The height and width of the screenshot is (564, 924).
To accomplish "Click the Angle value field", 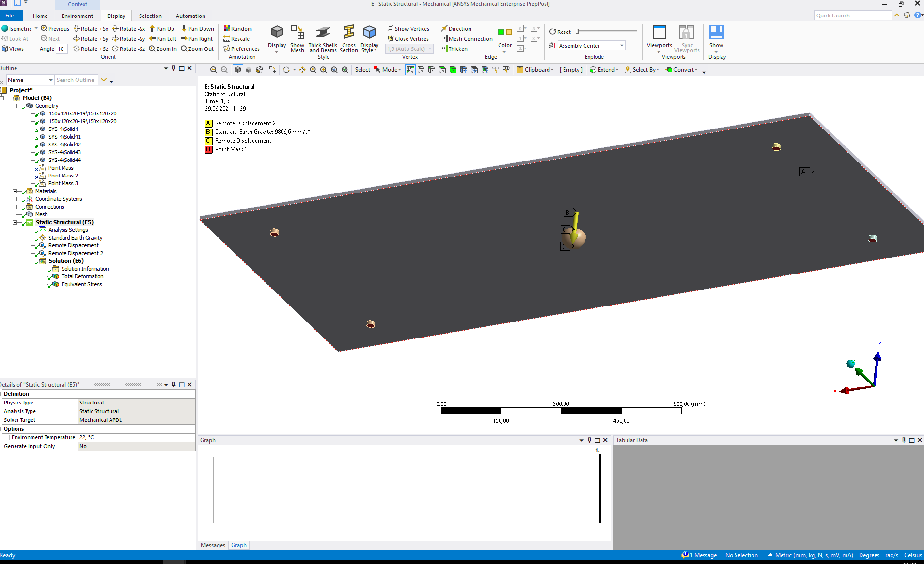I will 61,49.
